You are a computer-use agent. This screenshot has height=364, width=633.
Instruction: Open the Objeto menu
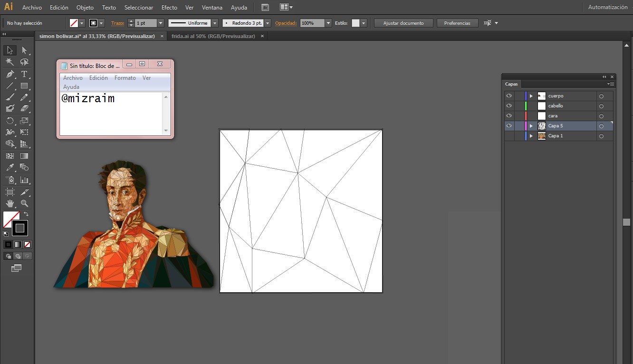pyautogui.click(x=85, y=8)
